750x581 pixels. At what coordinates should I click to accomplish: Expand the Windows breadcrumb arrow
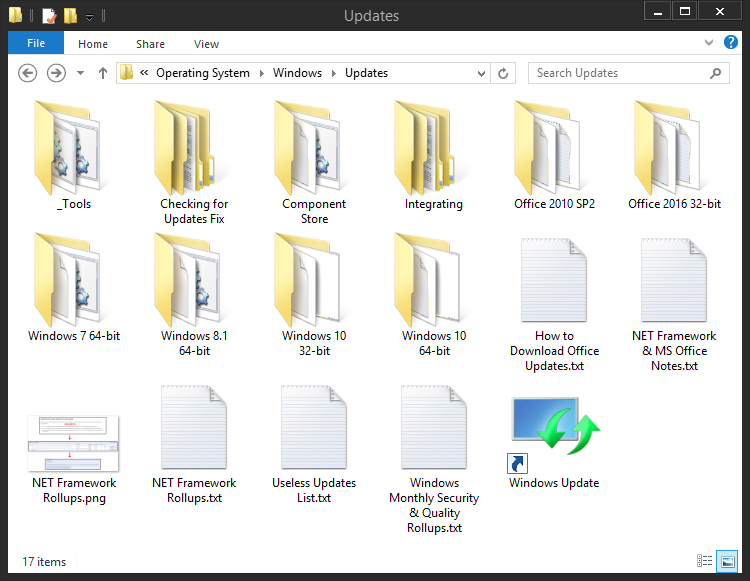click(x=334, y=73)
